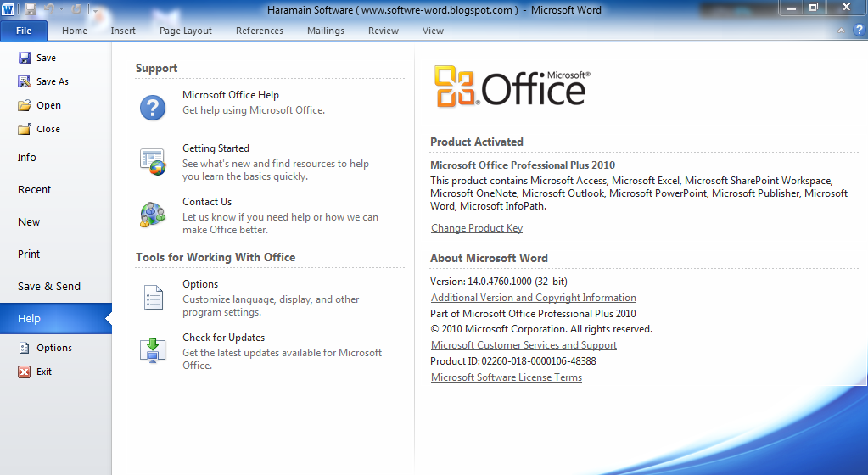Click 'Microsoft Office Professional Plus 2010' heading
Image resolution: width=868 pixels, height=475 pixels.
[523, 165]
